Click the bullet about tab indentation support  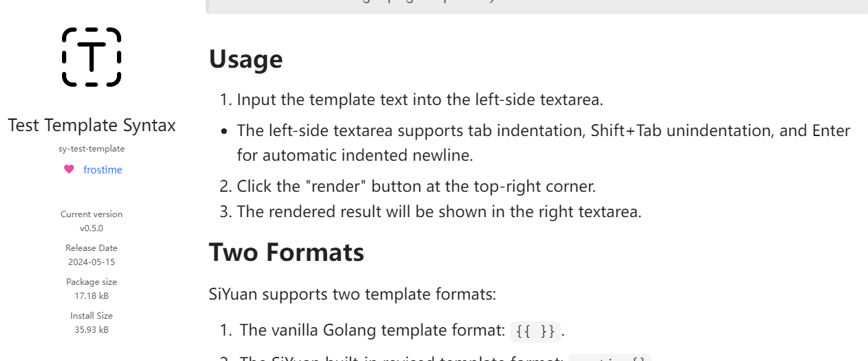(542, 131)
